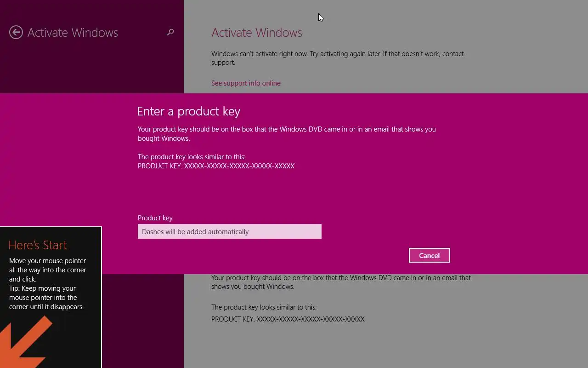Screen dimensions: 588x368
Task: Click the Product key input field
Action: pyautogui.click(x=230, y=231)
